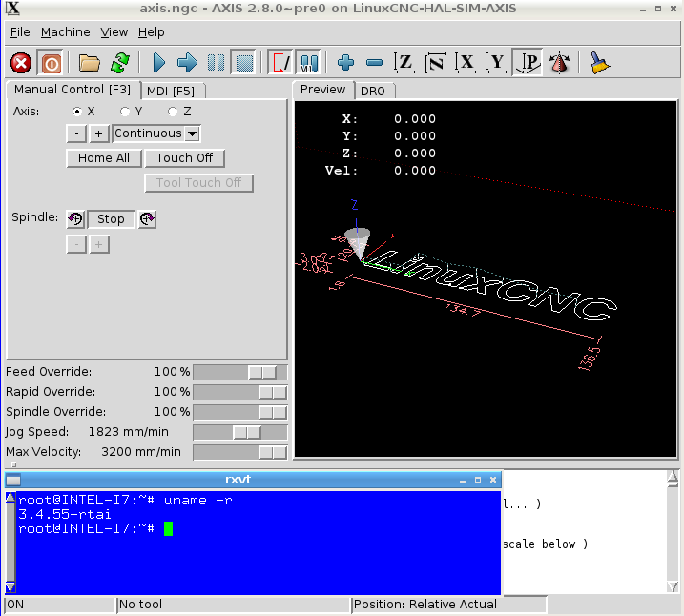Screen dimensions: 684x616
Task: Select Y axis radio button
Action: point(125,112)
